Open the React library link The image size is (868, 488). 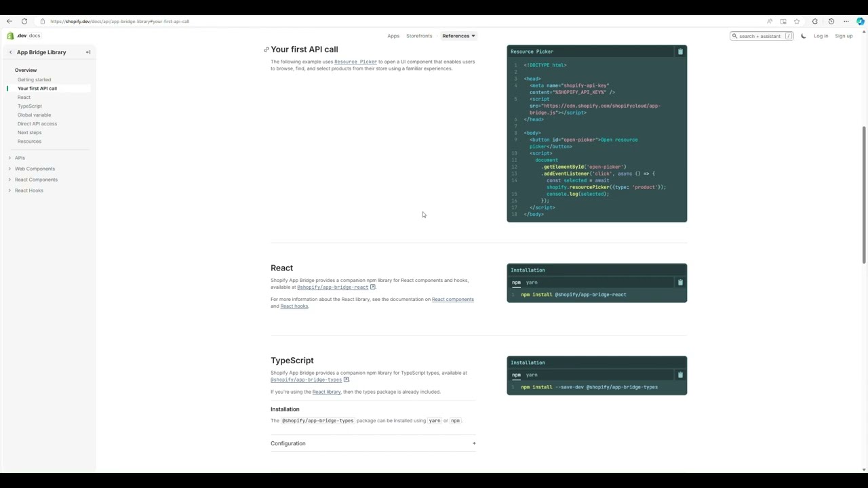pyautogui.click(x=326, y=392)
